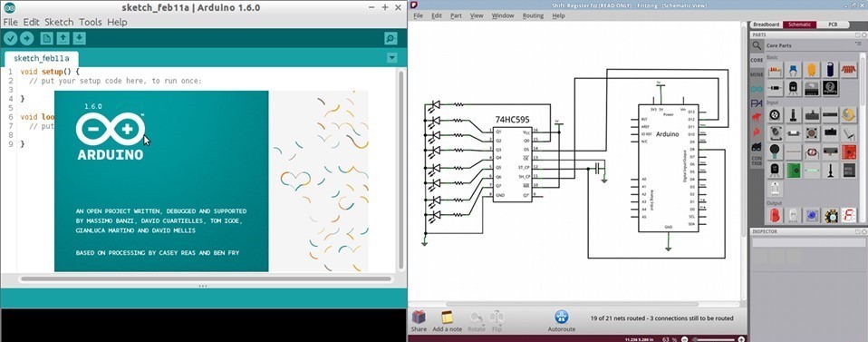This screenshot has height=342, width=868.
Task: Click the 74HC595 chip label in schematic
Action: click(513, 120)
